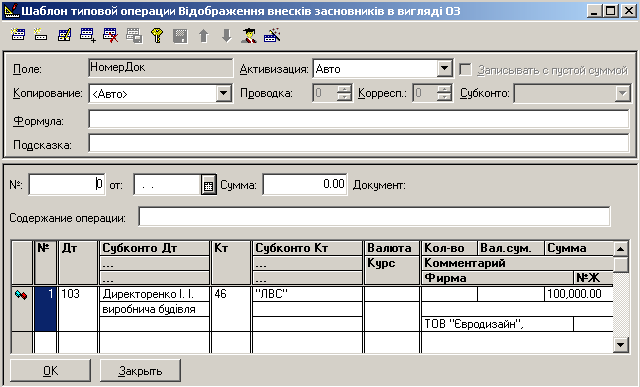The width and height of the screenshot is (640, 387).
Task: Click the Сумма field showing 0.00
Action: tap(305, 185)
